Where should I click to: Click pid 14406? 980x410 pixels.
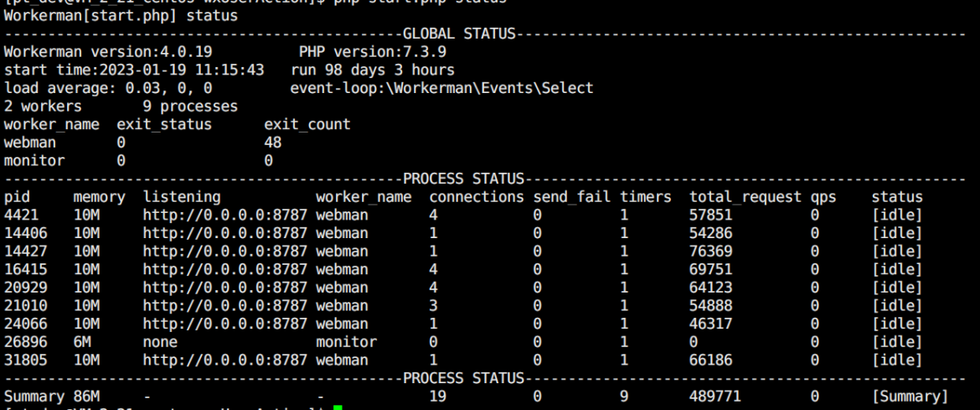[x=26, y=233]
